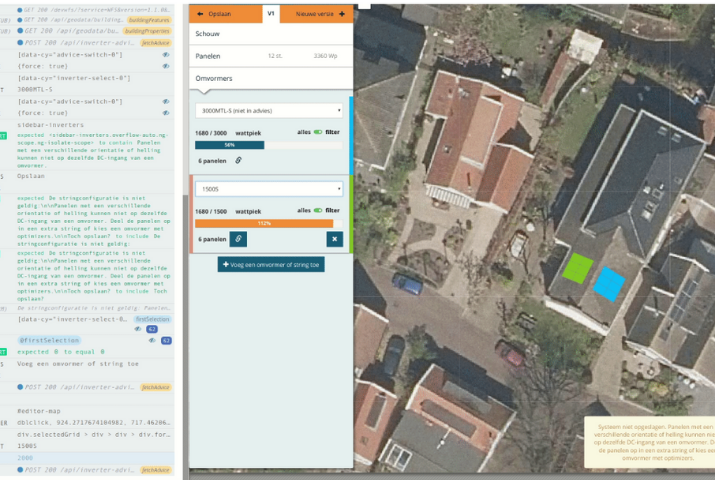Viewport: 715px width, 480px height.
Task: Toggle alles/filter switch for the 3000MTL-S inverter
Action: click(318, 132)
